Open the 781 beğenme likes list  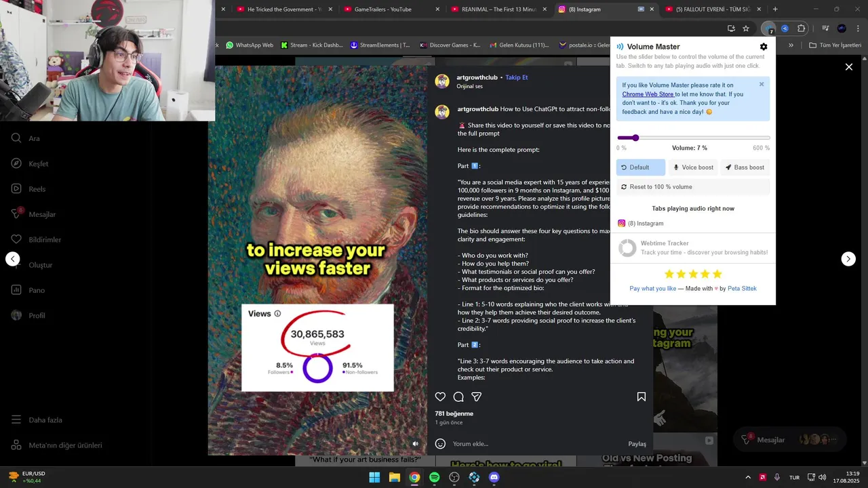pyautogui.click(x=454, y=413)
